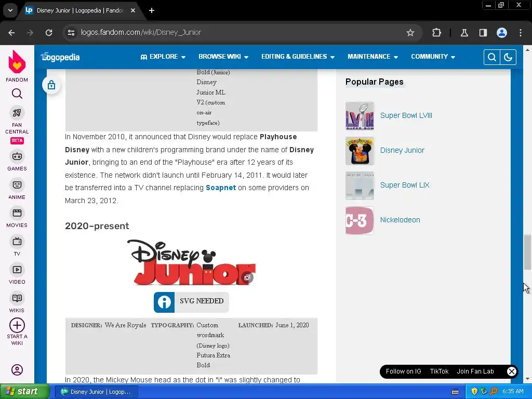
Task: Click the taskbar clock 6:35 AM
Action: pyautogui.click(x=513, y=392)
